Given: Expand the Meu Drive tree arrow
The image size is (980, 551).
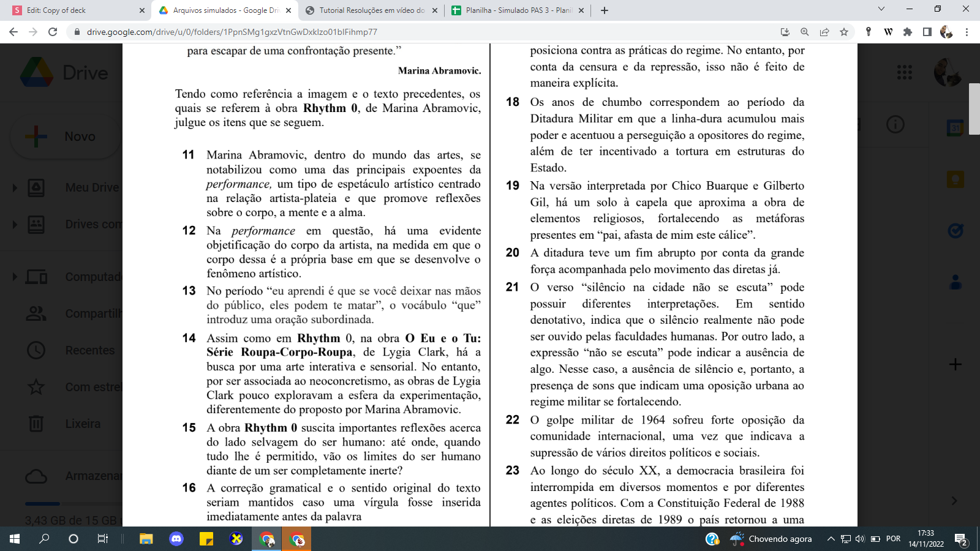Looking at the screenshot, I should point(15,187).
